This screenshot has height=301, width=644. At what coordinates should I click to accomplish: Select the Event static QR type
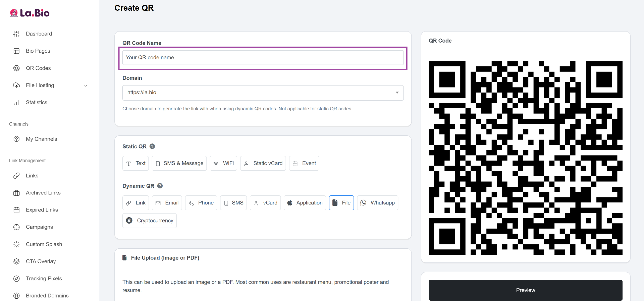pos(304,164)
